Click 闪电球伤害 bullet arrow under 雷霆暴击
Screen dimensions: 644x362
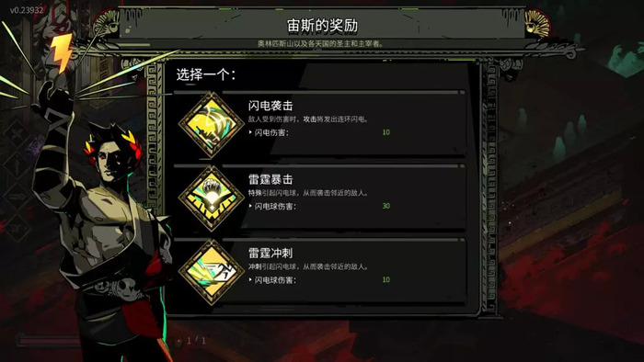[250, 206]
